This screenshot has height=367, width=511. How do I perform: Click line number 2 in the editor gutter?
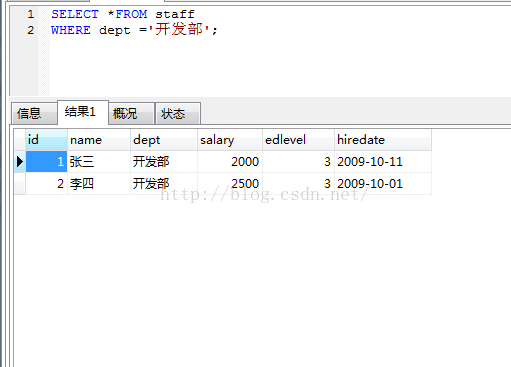point(31,30)
